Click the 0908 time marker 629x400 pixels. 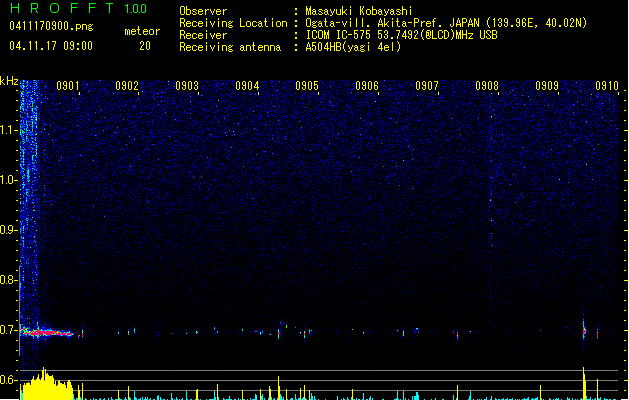point(487,86)
